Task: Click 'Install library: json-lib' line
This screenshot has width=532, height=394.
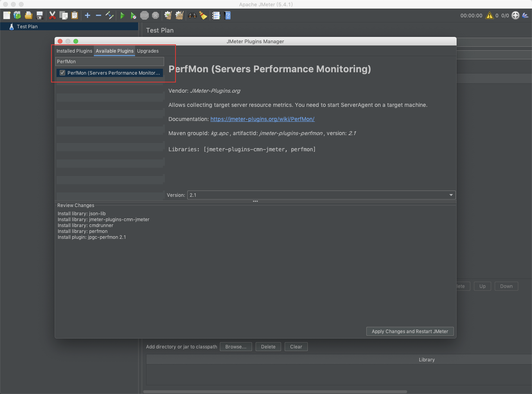Action: [82, 214]
